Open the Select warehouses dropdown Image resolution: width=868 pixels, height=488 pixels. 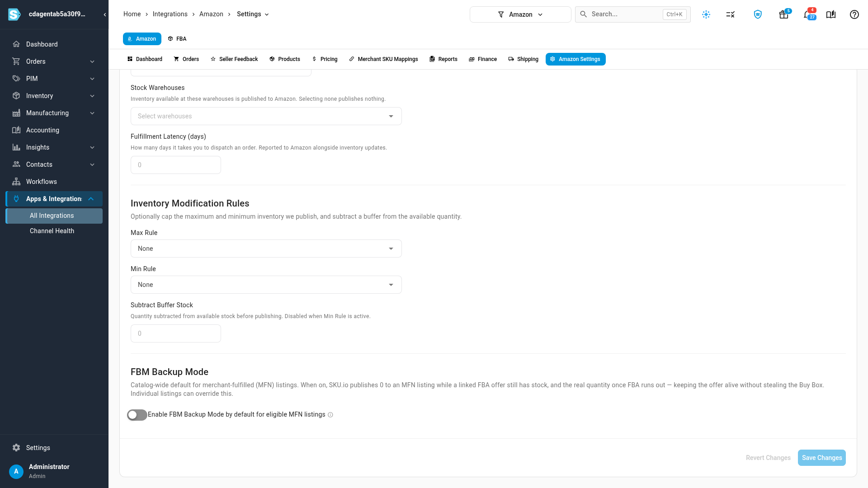tap(266, 116)
